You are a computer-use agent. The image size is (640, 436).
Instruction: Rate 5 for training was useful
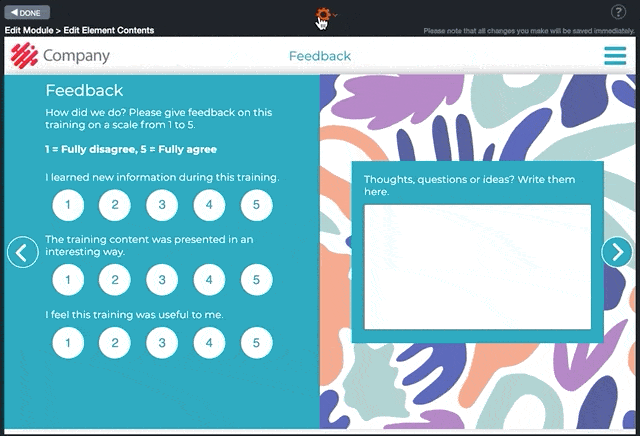(256, 343)
